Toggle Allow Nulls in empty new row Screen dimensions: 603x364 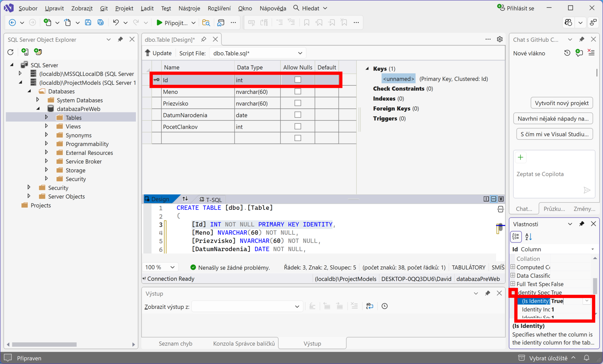[298, 138]
